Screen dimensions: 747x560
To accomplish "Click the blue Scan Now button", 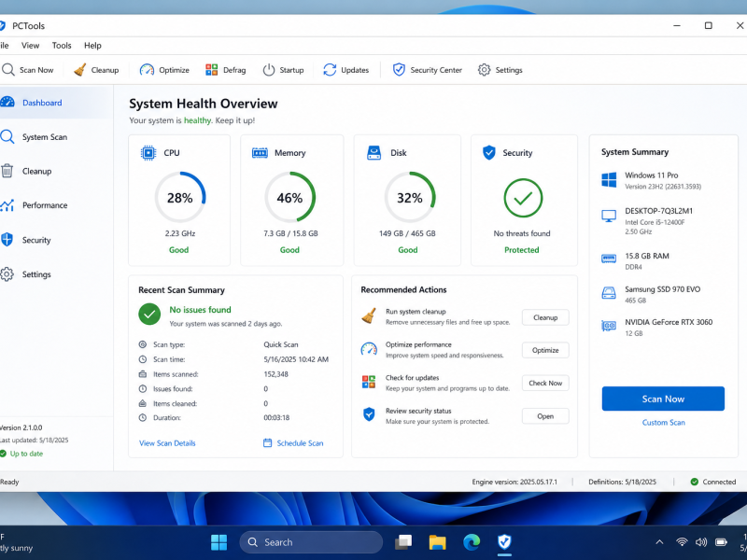I will coord(663,399).
